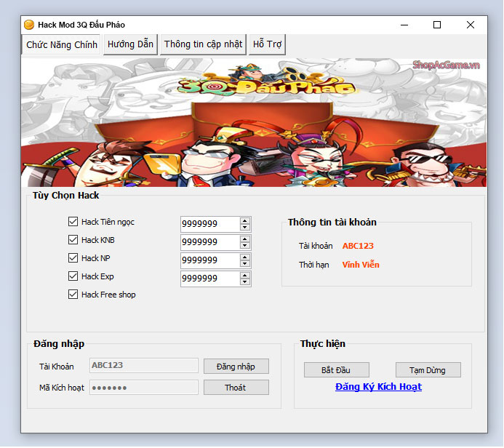This screenshot has width=504, height=448.
Task: Focus the Hack NP number field
Action: click(210, 260)
